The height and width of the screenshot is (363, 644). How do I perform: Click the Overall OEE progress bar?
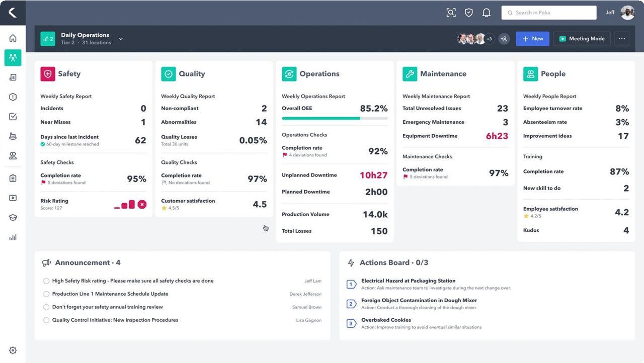pyautogui.click(x=335, y=118)
